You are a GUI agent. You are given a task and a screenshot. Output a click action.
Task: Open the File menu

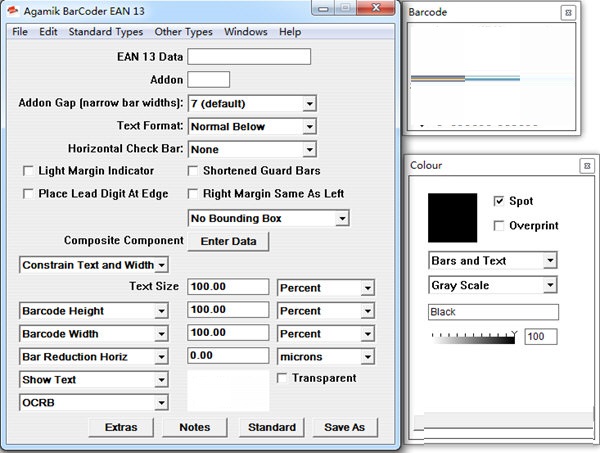point(20,32)
